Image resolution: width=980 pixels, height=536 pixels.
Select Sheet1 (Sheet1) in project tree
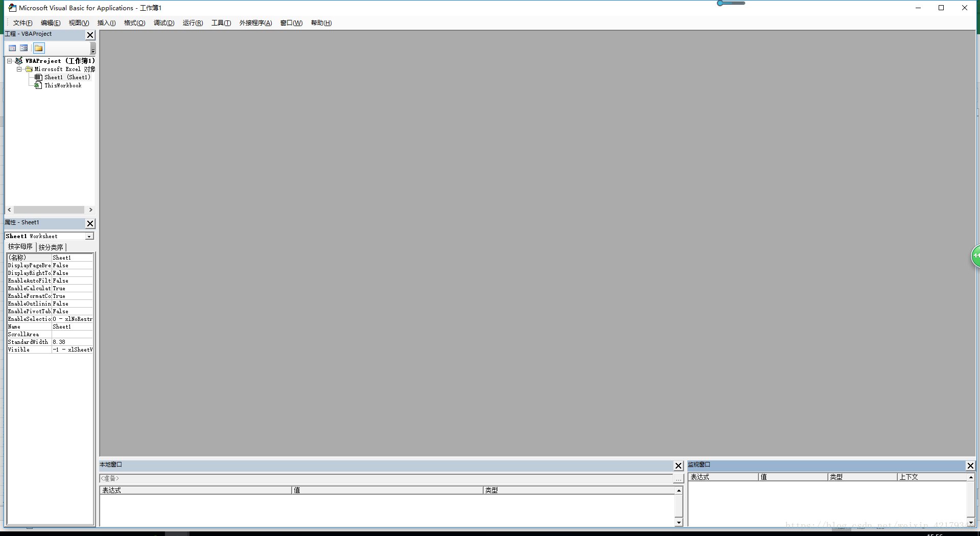tap(67, 77)
